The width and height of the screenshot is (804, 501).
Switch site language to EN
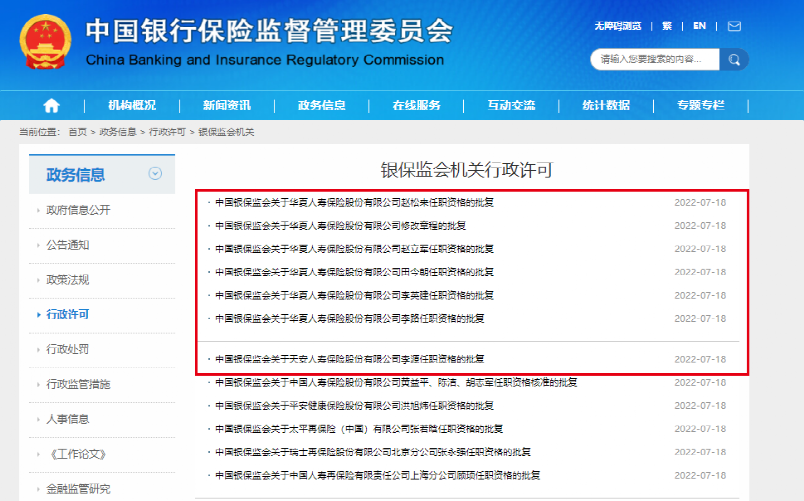pos(699,26)
